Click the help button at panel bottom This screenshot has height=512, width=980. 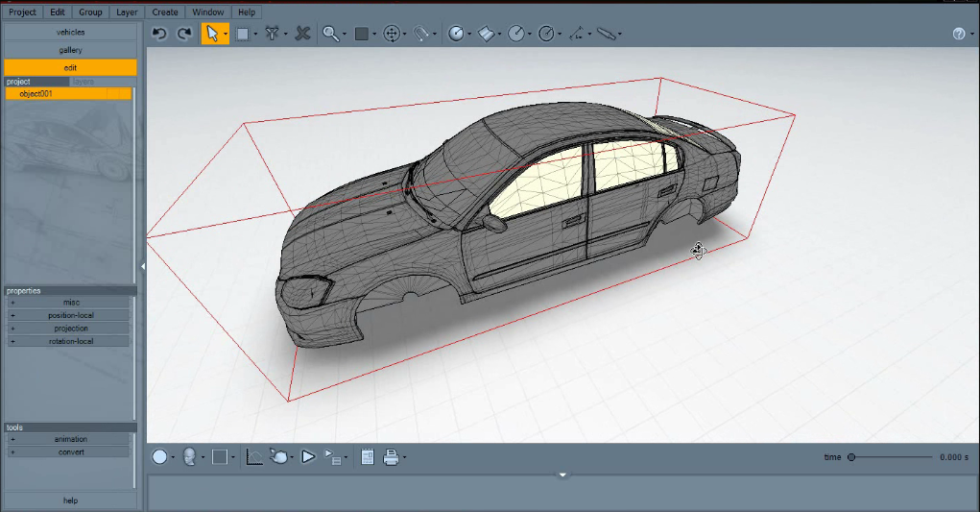(x=70, y=500)
